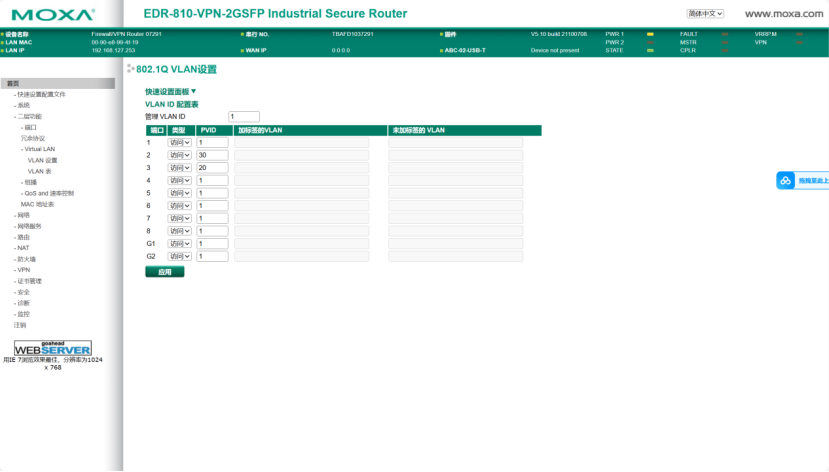Screen dimensions: 829x472
Task: Expand the 系统 sidebar menu
Action: click(x=23, y=106)
